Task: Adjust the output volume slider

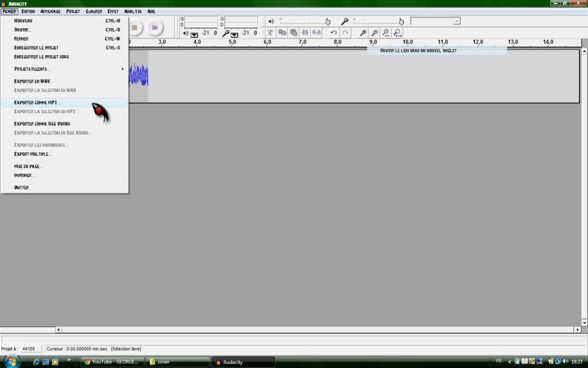Action: tap(305, 21)
